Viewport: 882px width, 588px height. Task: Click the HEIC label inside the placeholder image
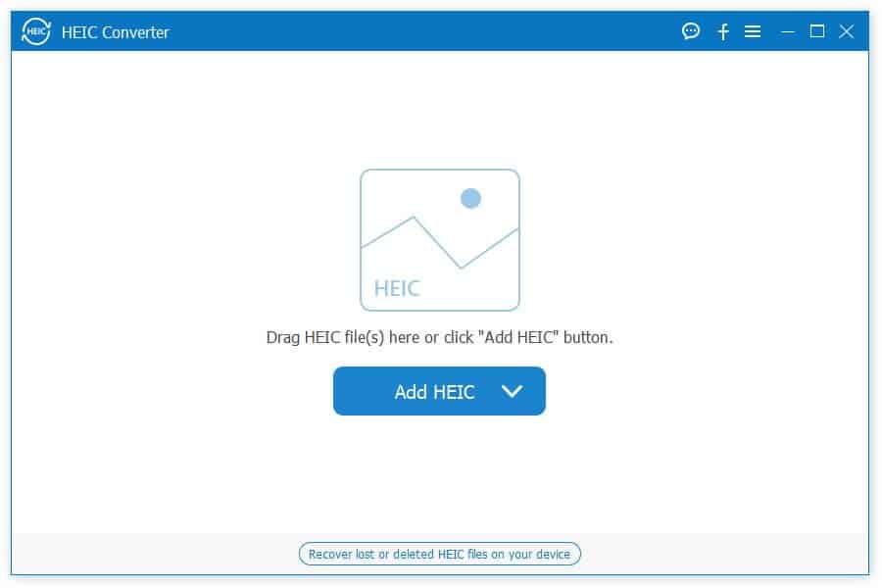397,288
